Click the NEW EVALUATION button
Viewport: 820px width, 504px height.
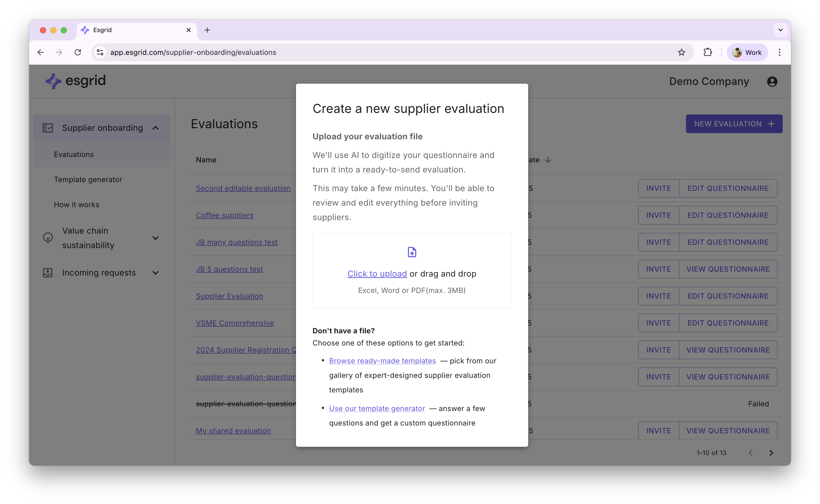click(x=734, y=124)
